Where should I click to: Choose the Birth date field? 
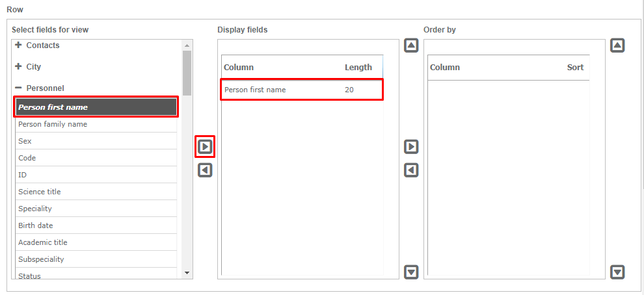[x=36, y=225]
